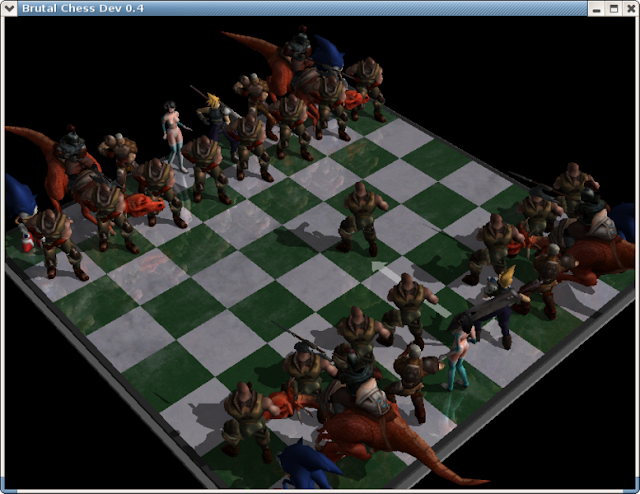Click the title text Brutal Chess Dev 0.4

click(83, 9)
